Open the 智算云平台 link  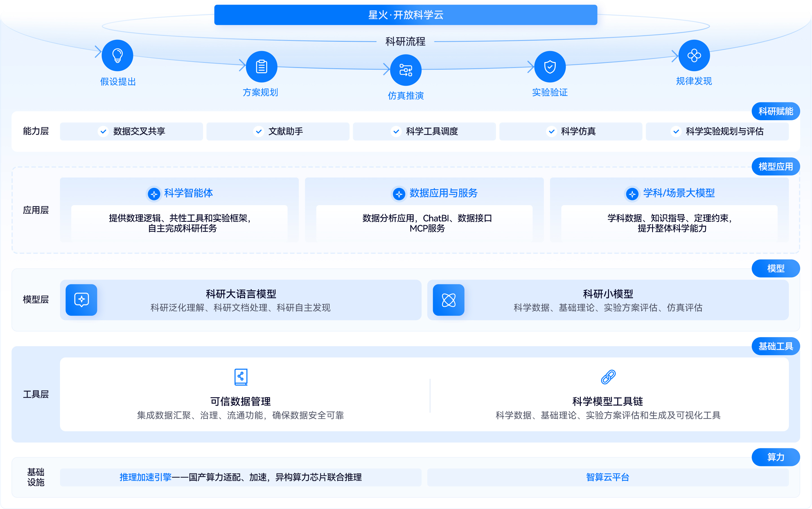pyautogui.click(x=607, y=477)
